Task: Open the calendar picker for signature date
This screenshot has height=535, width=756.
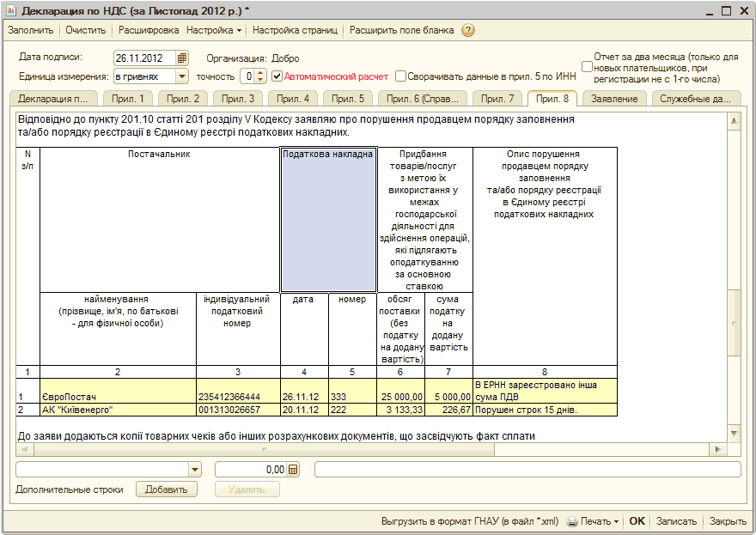Action: (182, 58)
